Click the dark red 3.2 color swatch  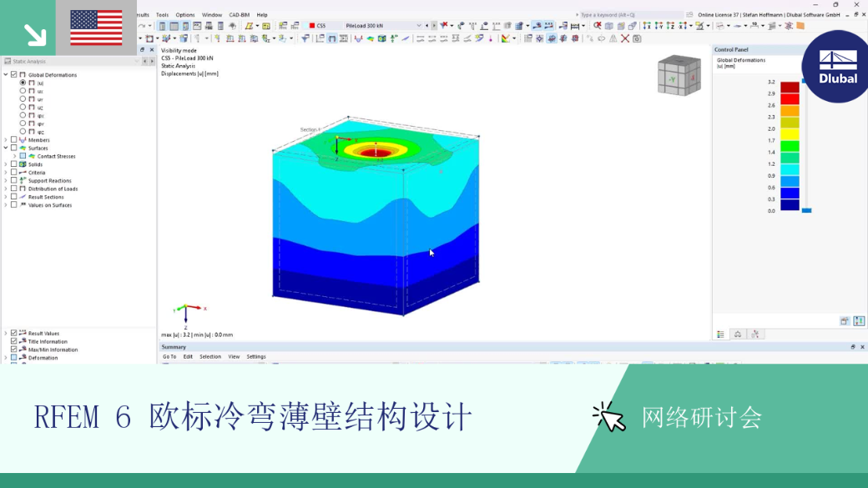[790, 88]
